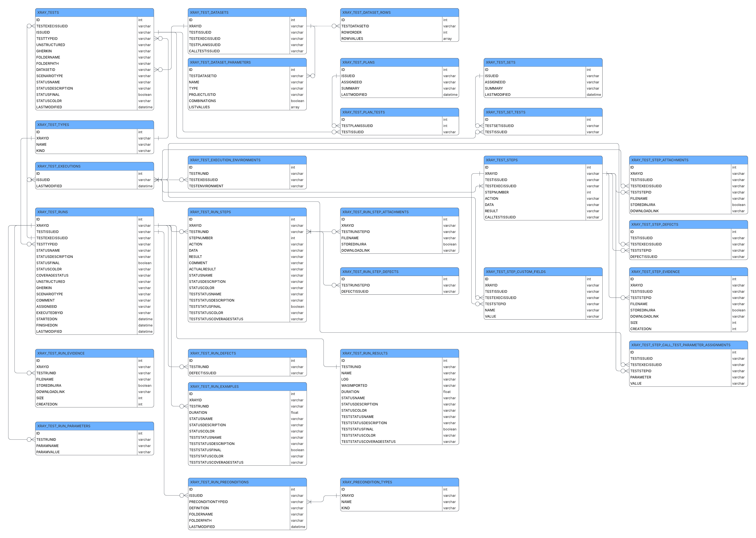
Task: Click the PARAMETER field in parameter assignments table
Action: pos(688,377)
